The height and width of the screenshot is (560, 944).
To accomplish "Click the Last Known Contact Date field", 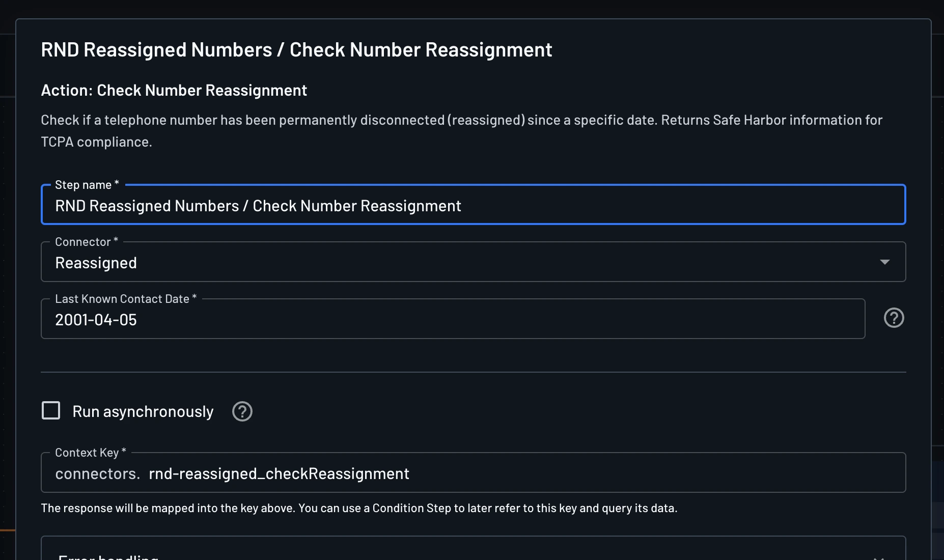I will click(452, 320).
